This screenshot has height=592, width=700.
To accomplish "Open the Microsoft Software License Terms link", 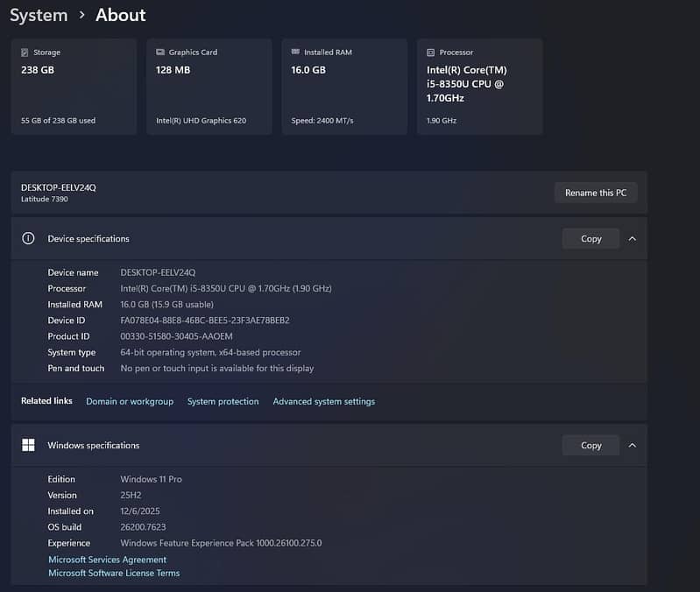I will pyautogui.click(x=114, y=573).
